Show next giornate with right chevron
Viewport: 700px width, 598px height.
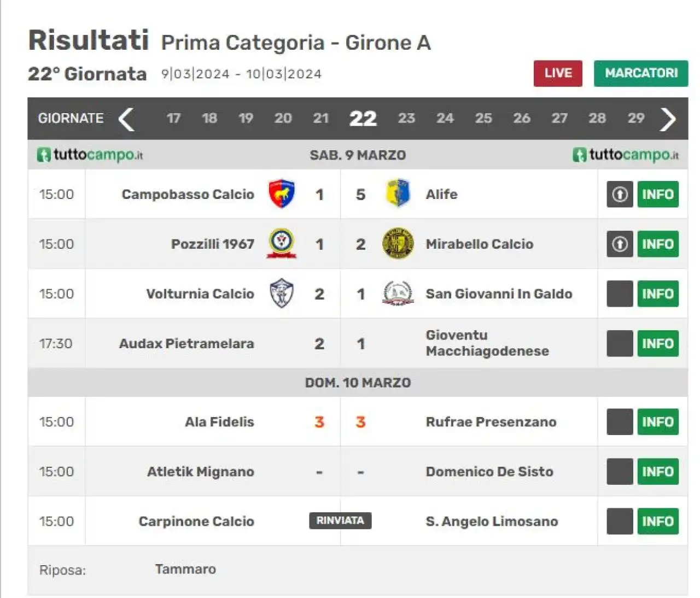click(x=668, y=119)
